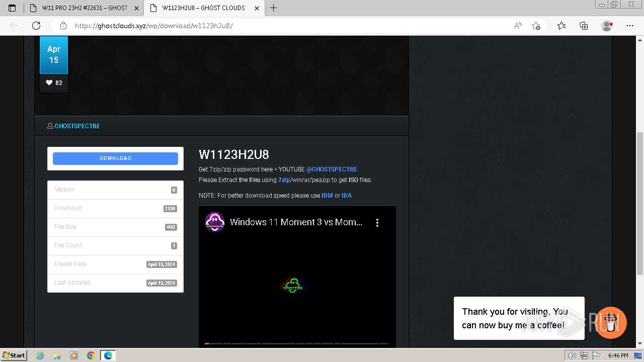The width and height of the screenshot is (644, 362).
Task: Add this page to favorites
Action: click(x=536, y=26)
